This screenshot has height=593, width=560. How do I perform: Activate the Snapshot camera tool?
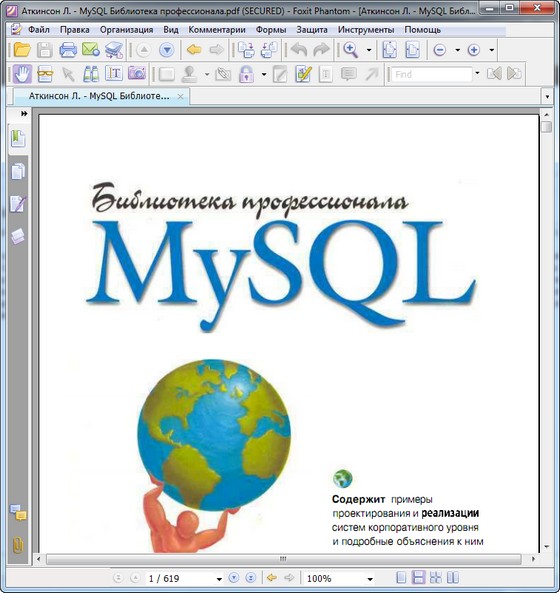click(x=137, y=73)
